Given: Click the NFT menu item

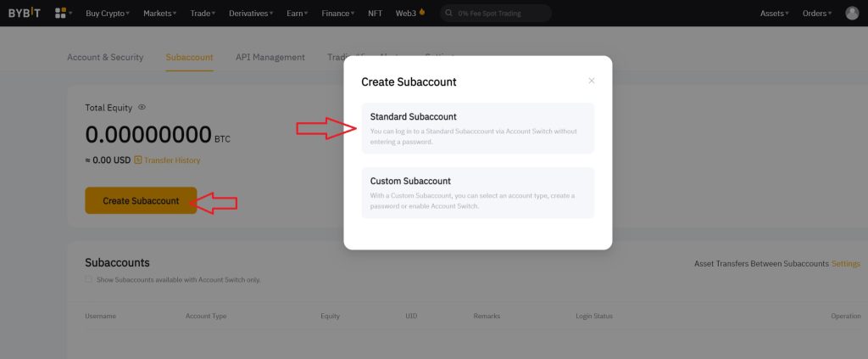Looking at the screenshot, I should [375, 14].
